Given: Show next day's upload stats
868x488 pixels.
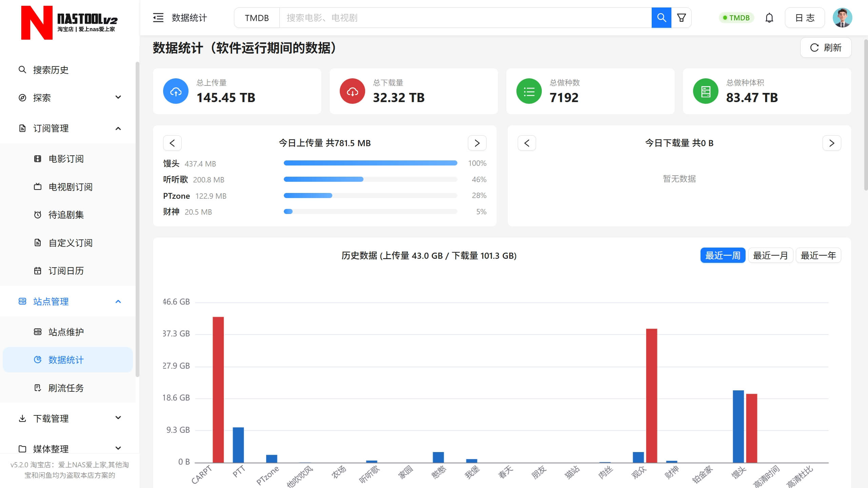Looking at the screenshot, I should (477, 143).
